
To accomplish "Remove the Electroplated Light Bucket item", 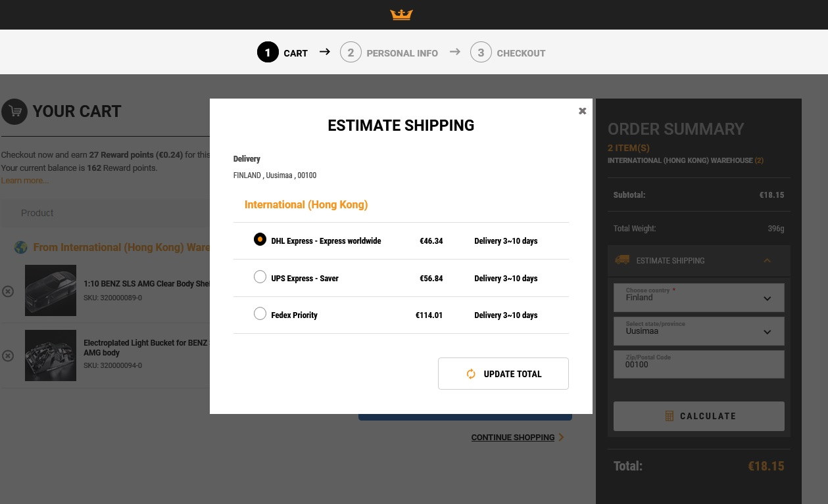I will pos(8,355).
